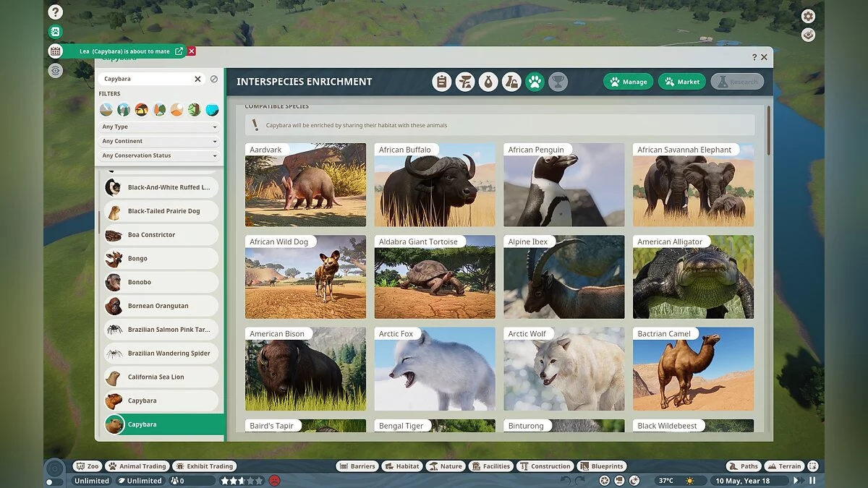Open the Animal Trading menu

pyautogui.click(x=137, y=466)
